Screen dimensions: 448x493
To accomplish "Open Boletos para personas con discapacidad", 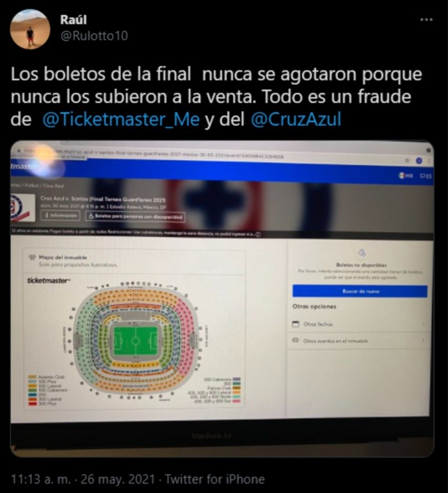I will point(135,216).
